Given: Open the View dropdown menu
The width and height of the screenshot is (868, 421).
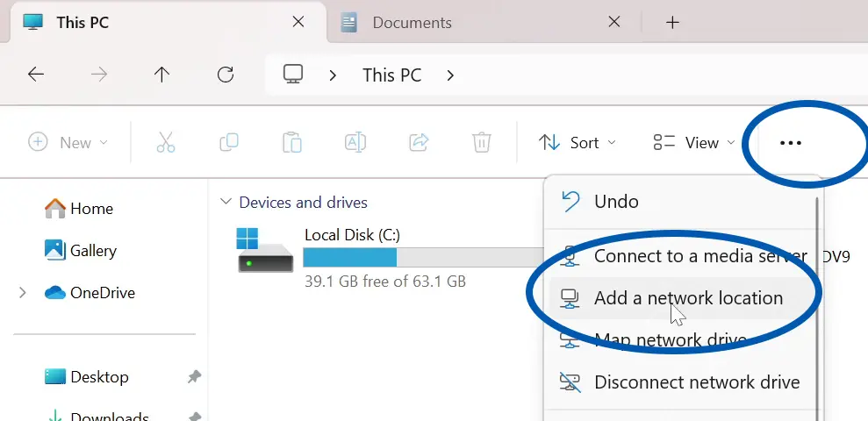Looking at the screenshot, I should coord(693,143).
